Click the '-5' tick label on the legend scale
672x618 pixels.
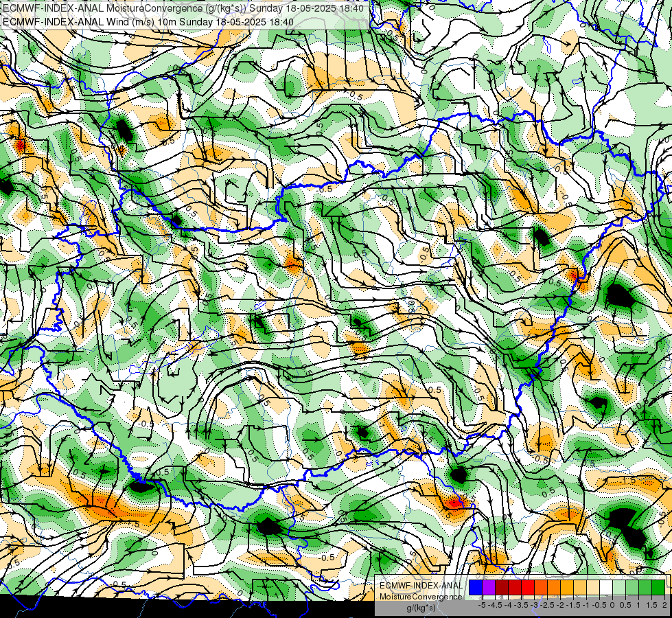tap(482, 605)
